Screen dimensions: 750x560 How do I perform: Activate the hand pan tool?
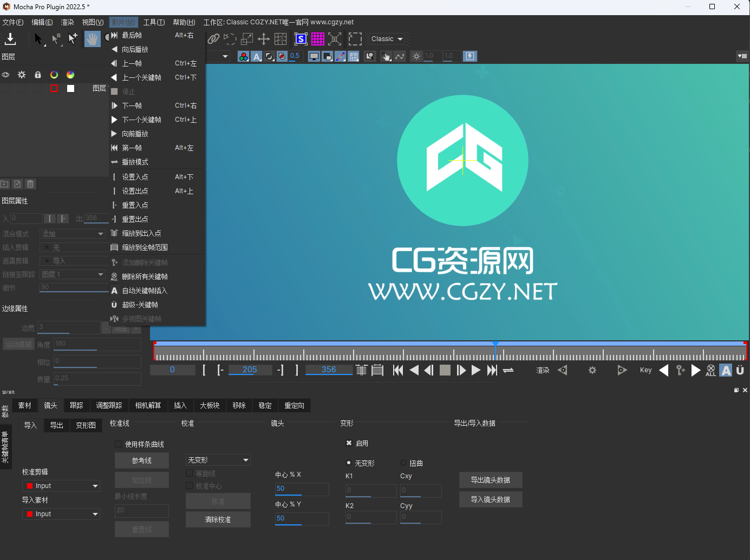(93, 39)
